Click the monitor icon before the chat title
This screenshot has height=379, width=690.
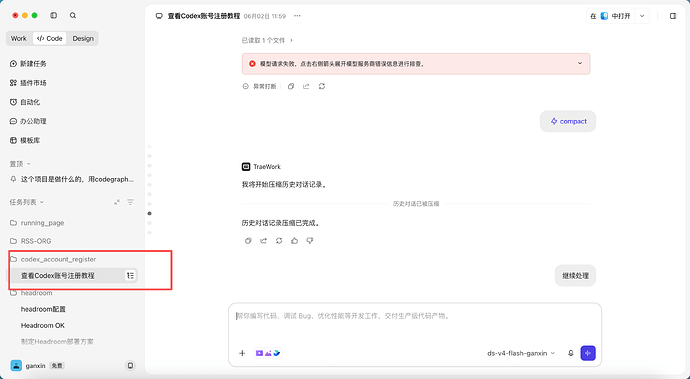click(159, 16)
